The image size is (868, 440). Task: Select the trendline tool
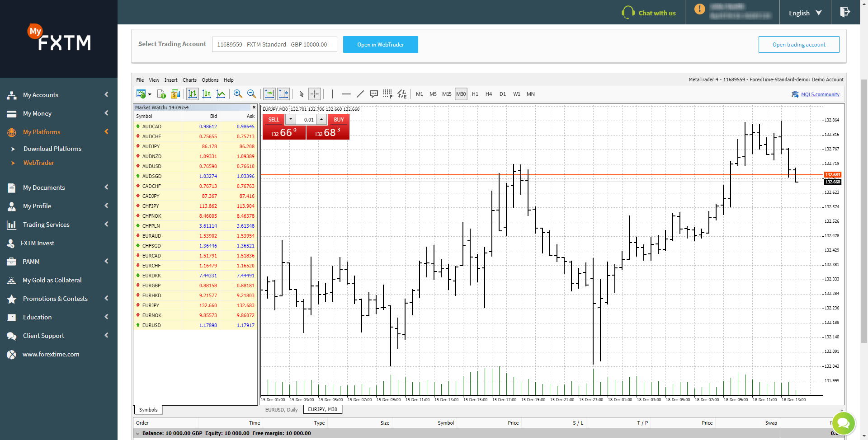click(360, 94)
